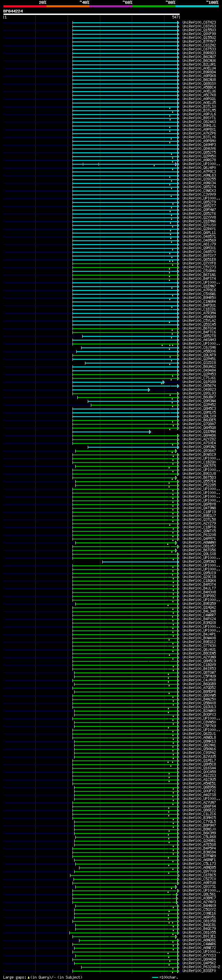The height and width of the screenshot is (980, 222).
Task: Click the purple ~60% identity color segment
Action: [111, 6]
